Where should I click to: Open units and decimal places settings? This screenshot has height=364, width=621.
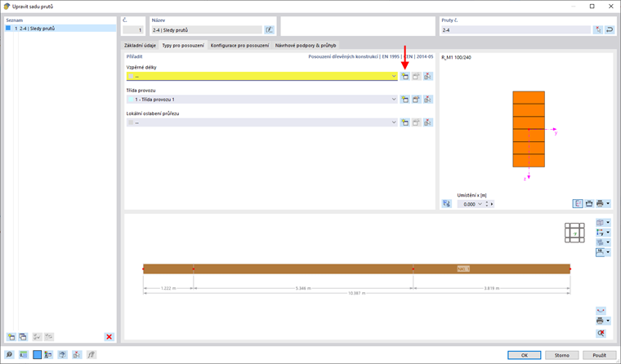click(x=24, y=354)
